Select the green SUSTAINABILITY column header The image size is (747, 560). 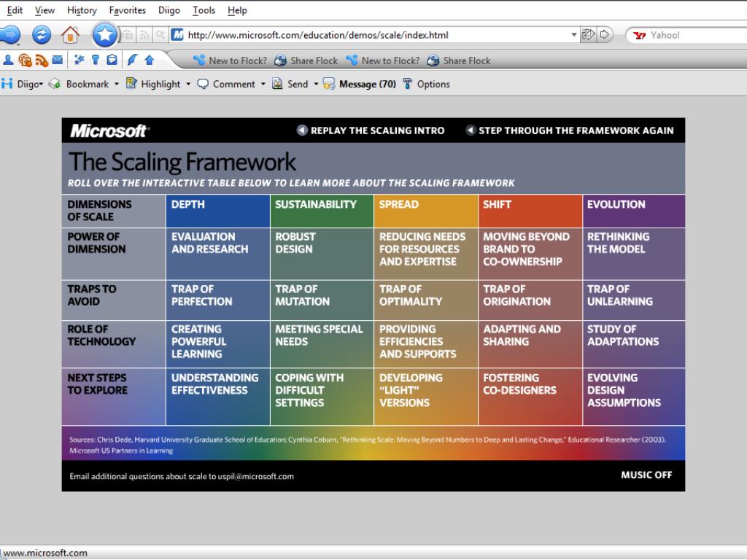322,211
